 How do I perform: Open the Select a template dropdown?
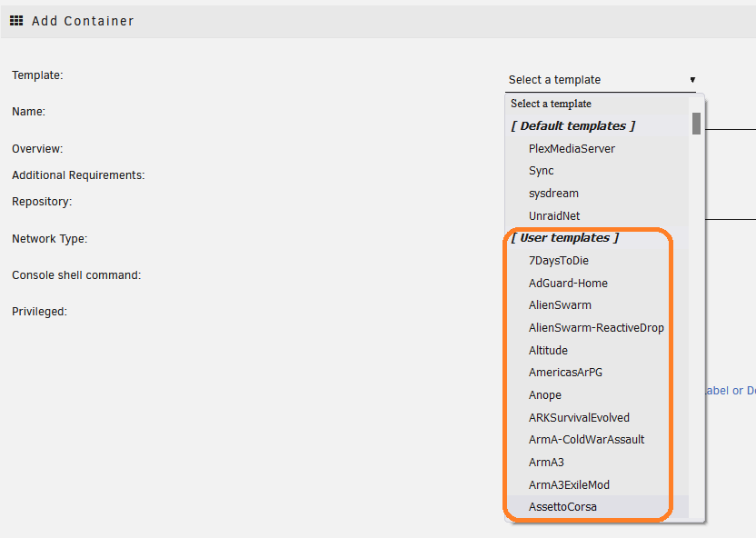[x=601, y=80]
